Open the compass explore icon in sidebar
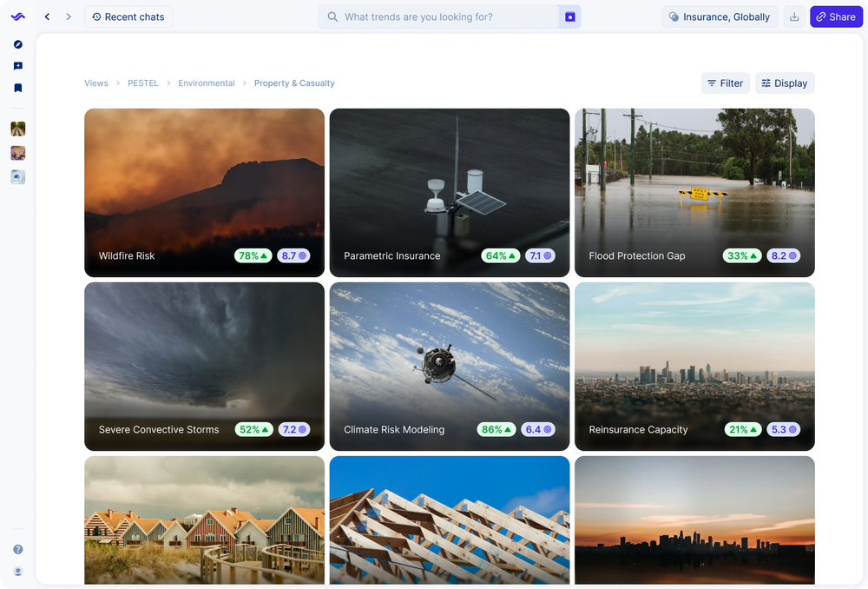 pos(17,44)
